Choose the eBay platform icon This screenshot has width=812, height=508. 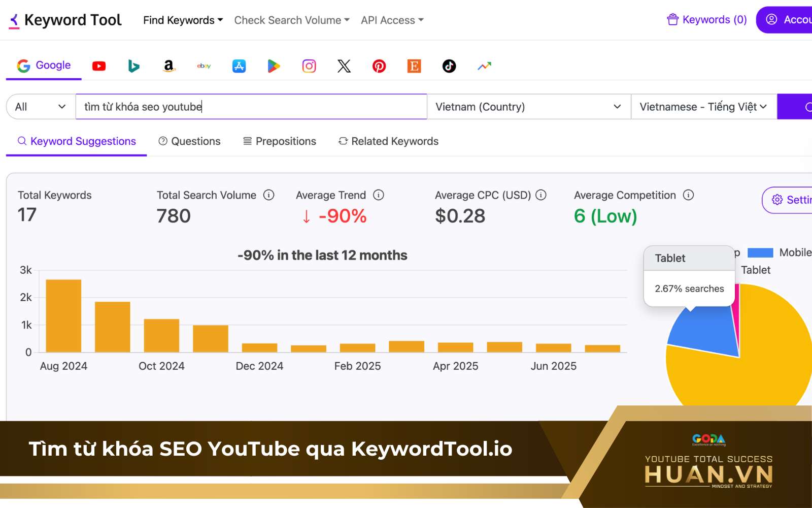tap(204, 66)
